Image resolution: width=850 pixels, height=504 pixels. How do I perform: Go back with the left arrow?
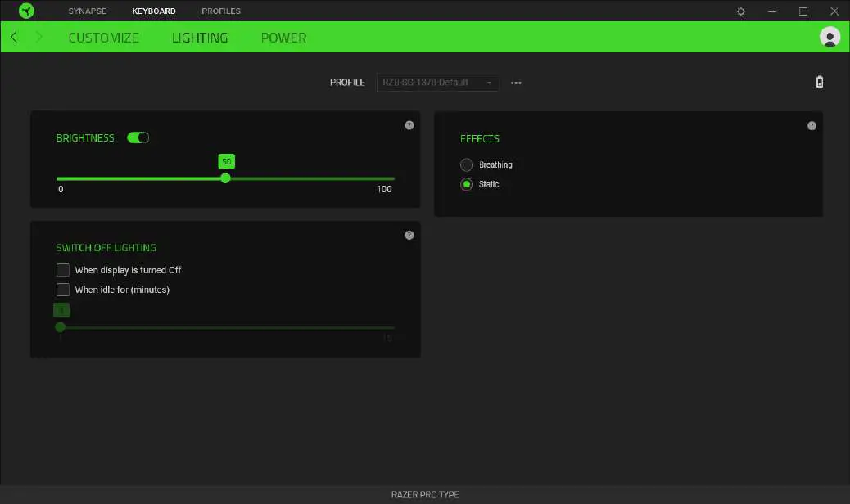(14, 37)
